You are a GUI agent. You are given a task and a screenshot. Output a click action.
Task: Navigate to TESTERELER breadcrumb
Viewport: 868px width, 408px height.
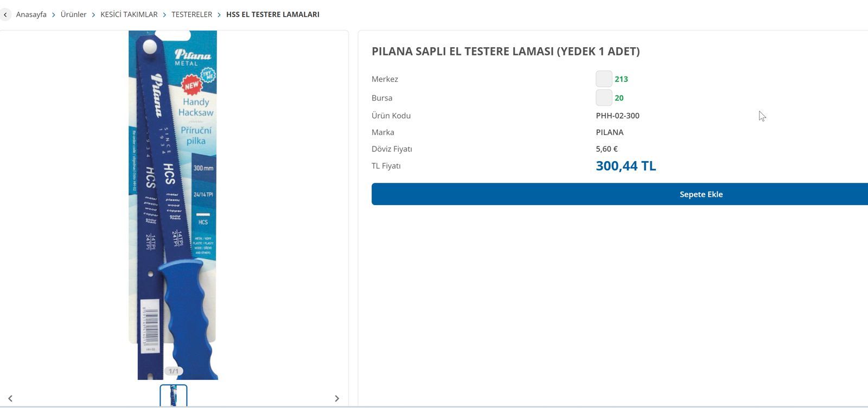click(x=192, y=15)
